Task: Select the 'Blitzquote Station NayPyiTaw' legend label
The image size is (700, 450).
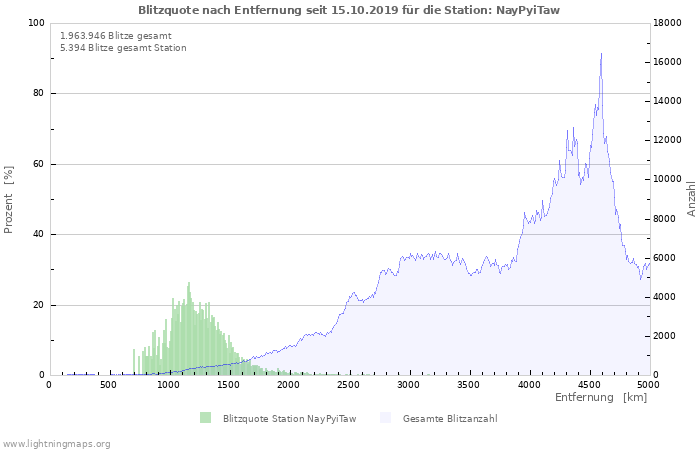Action: click(289, 418)
